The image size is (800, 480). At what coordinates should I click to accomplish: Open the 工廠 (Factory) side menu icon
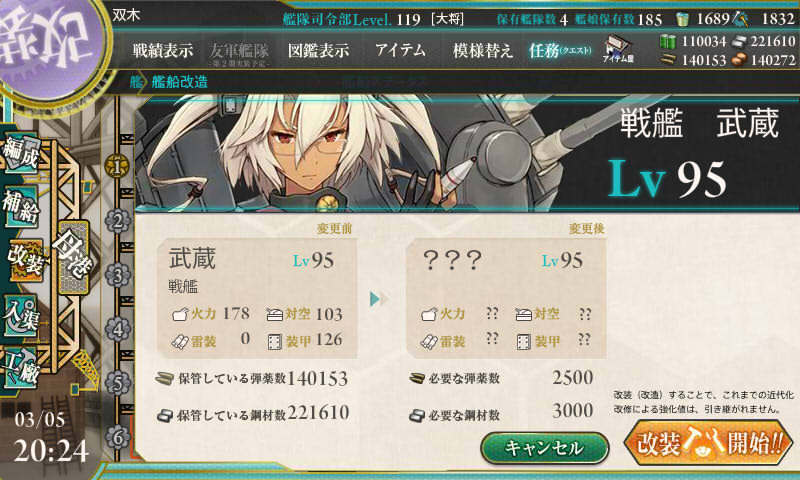click(x=20, y=368)
